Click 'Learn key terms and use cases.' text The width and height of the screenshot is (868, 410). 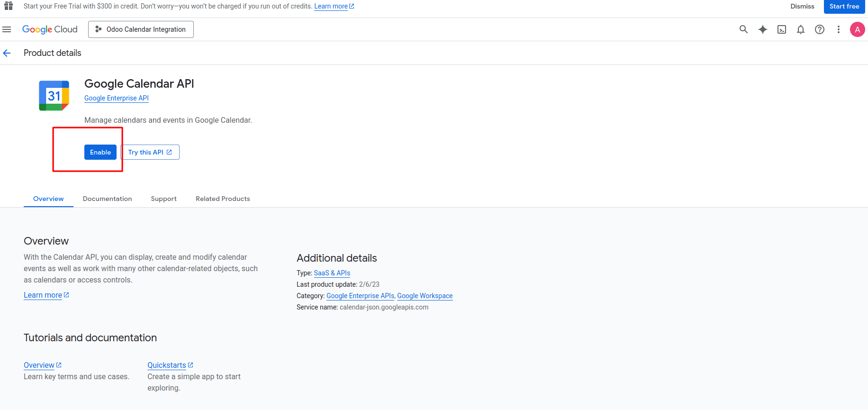click(x=76, y=376)
